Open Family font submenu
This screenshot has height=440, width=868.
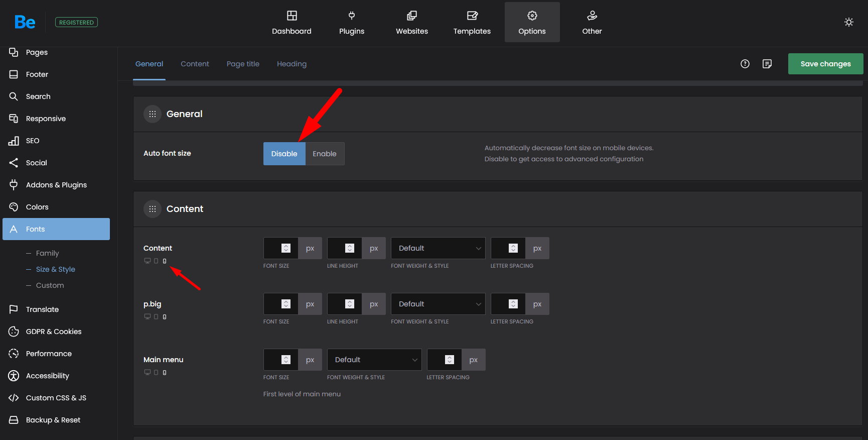47,253
